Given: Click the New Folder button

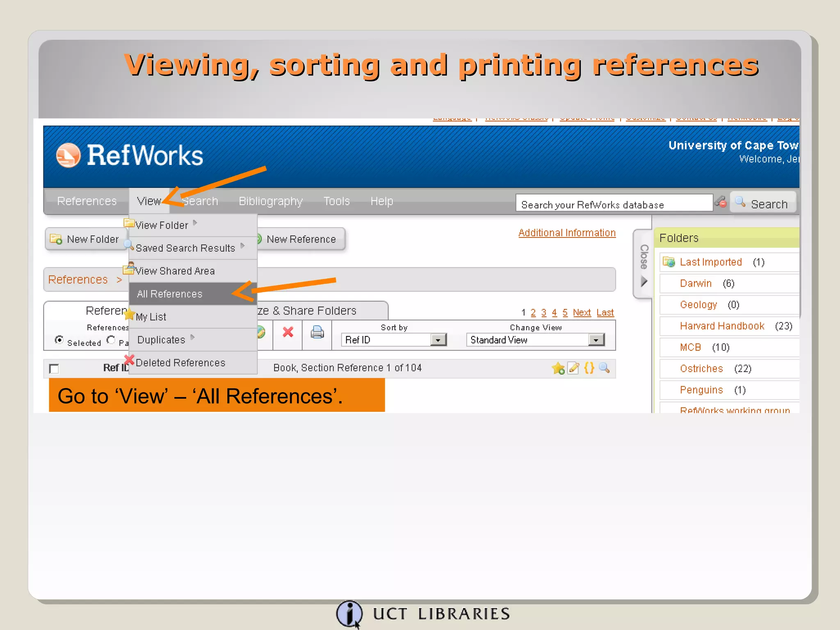Looking at the screenshot, I should [86, 239].
